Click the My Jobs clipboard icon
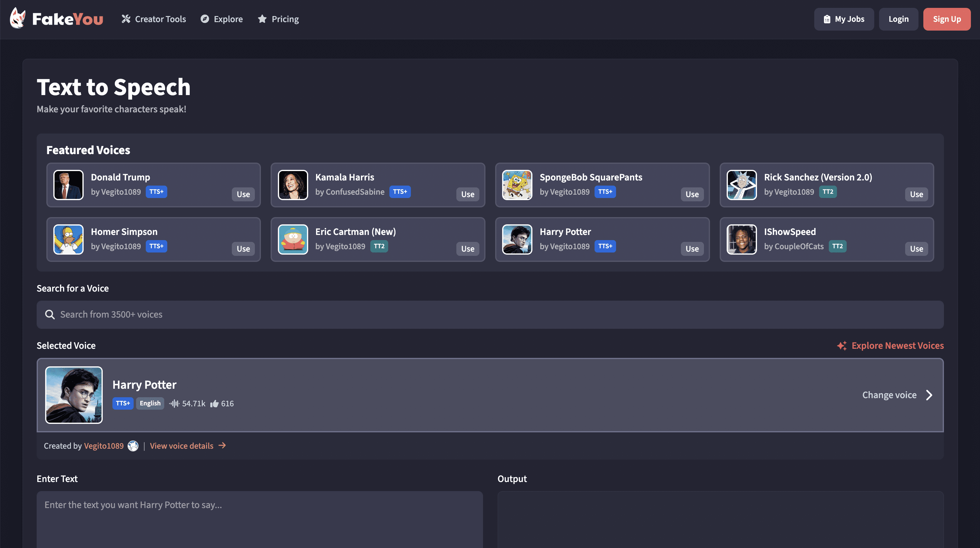Viewport: 980px width, 548px height. coord(827,19)
